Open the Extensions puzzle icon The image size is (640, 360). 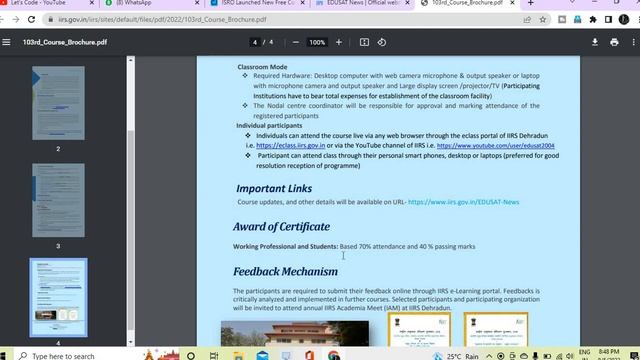[x=593, y=19]
